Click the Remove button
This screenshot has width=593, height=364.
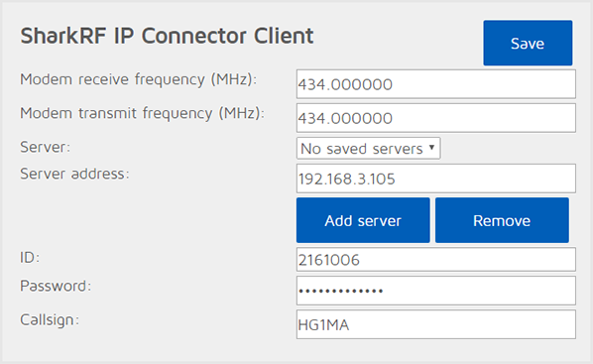point(502,220)
